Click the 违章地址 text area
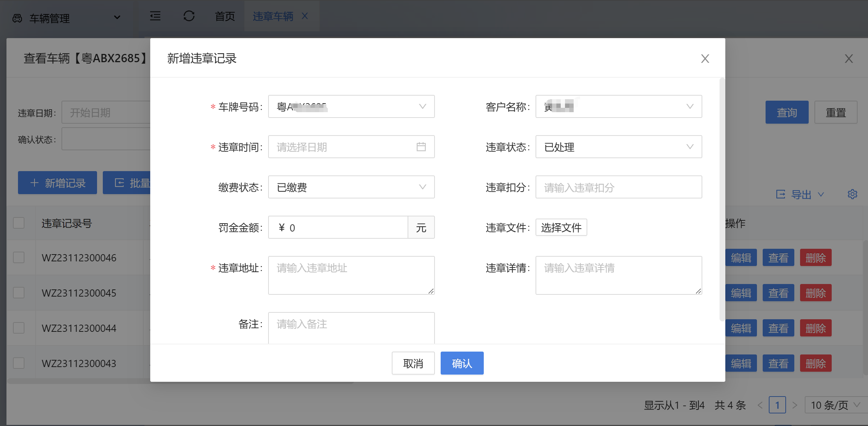Screen dimensions: 868x426 [x=351, y=275]
